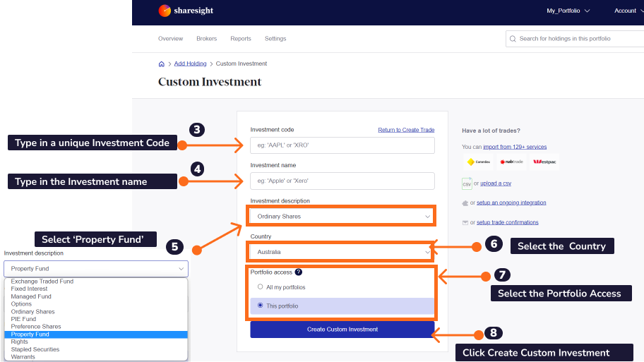Click the CSV file icon

point(467,183)
